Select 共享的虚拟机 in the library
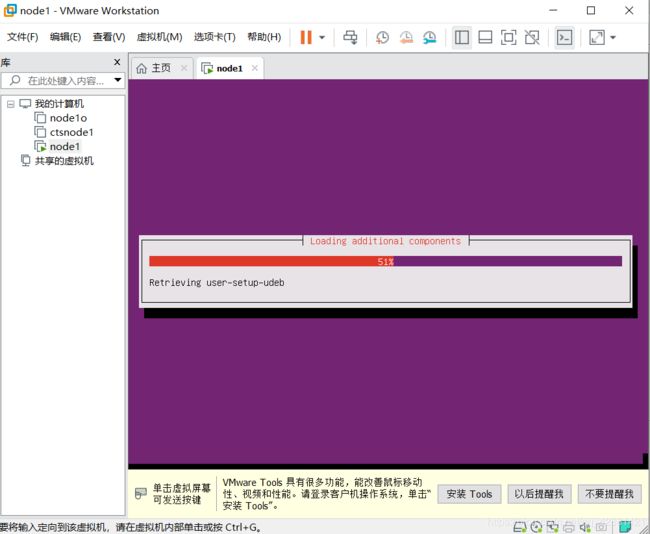The height and width of the screenshot is (534, 650). (x=64, y=161)
